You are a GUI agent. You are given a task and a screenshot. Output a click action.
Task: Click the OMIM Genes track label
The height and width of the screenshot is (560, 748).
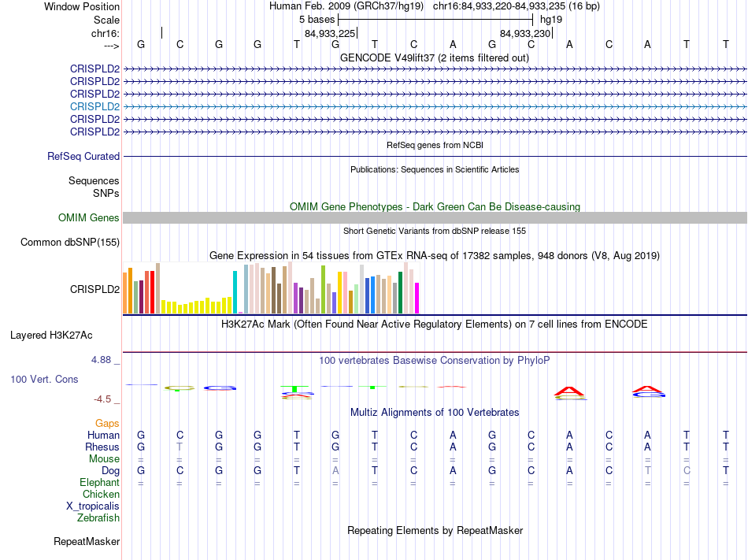89,218
